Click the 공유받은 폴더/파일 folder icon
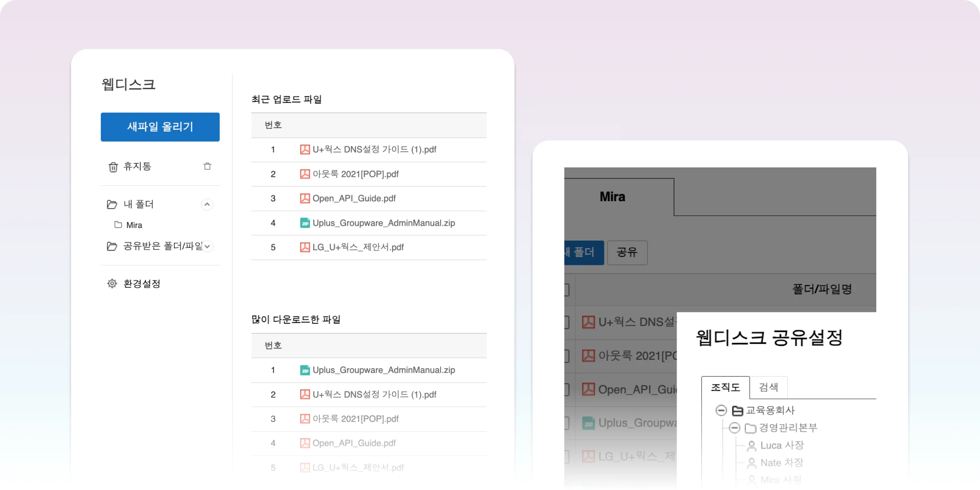 pos(112,246)
